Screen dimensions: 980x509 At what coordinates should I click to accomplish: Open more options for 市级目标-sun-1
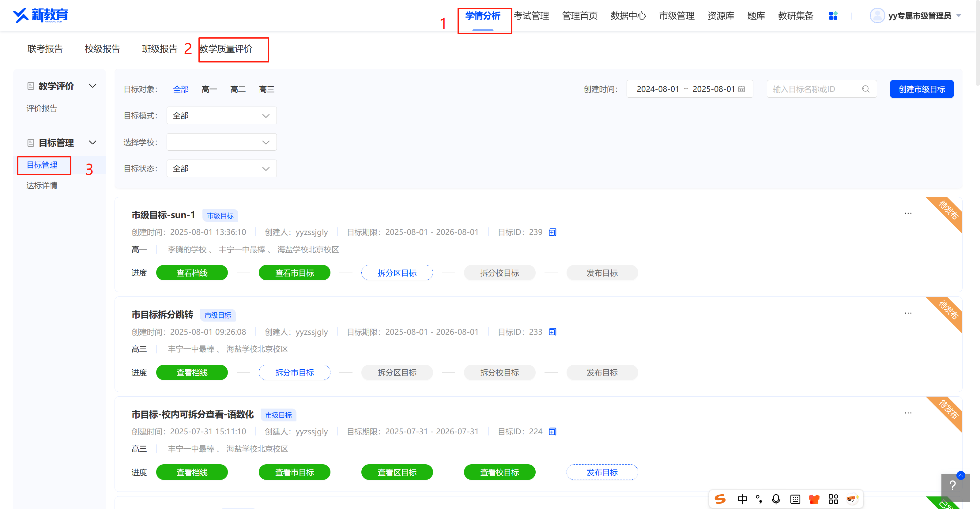908,213
